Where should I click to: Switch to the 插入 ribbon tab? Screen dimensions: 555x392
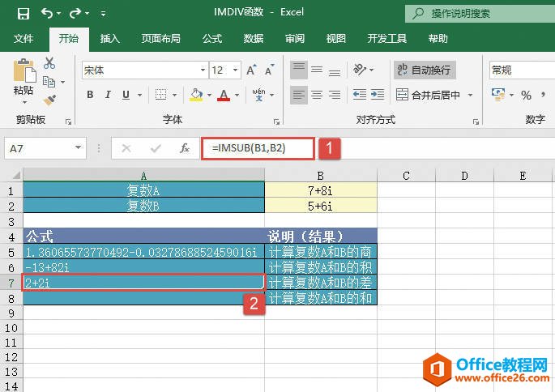tap(109, 38)
